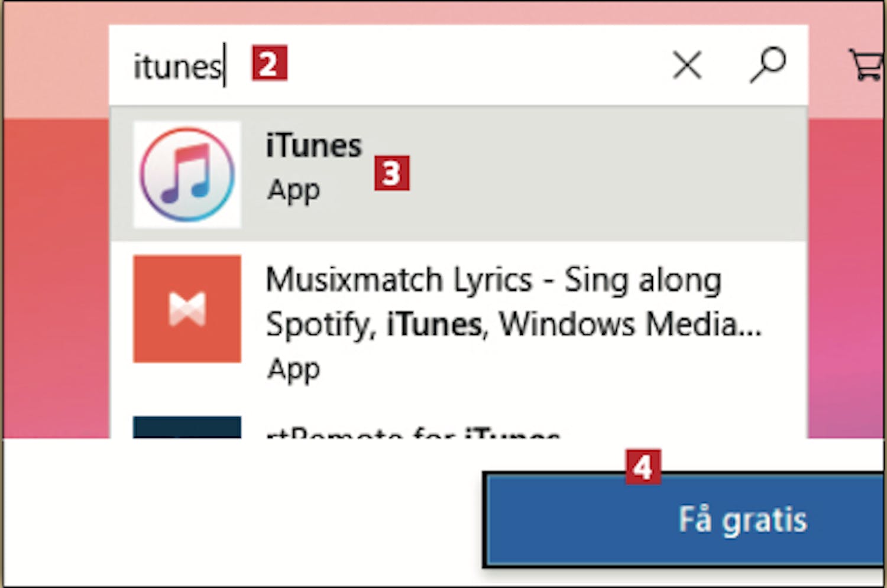Select the Musixmatch Lyrics suggestion
Screen dimensions: 887x588
[x=459, y=322]
